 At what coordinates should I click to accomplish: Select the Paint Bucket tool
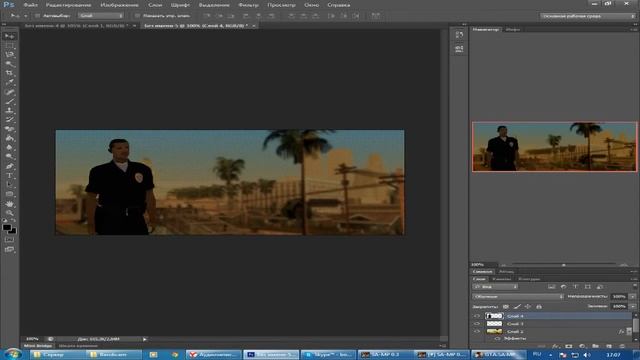[9, 138]
